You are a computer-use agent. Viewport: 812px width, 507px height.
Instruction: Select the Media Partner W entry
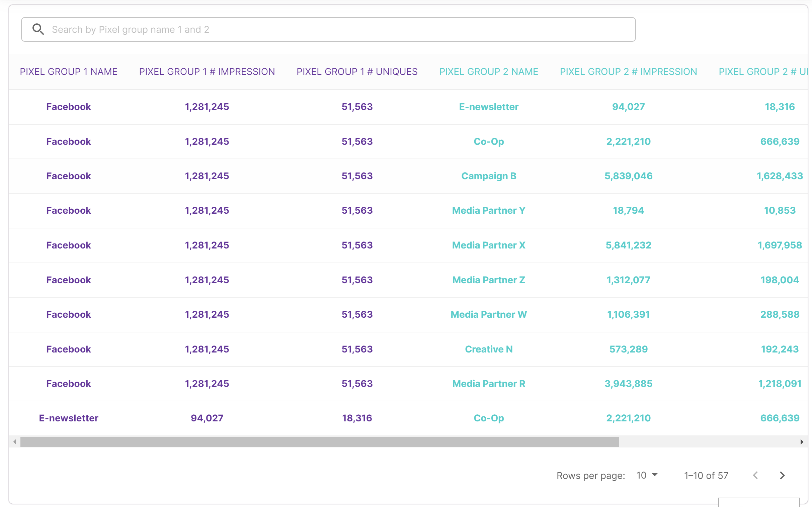(489, 314)
